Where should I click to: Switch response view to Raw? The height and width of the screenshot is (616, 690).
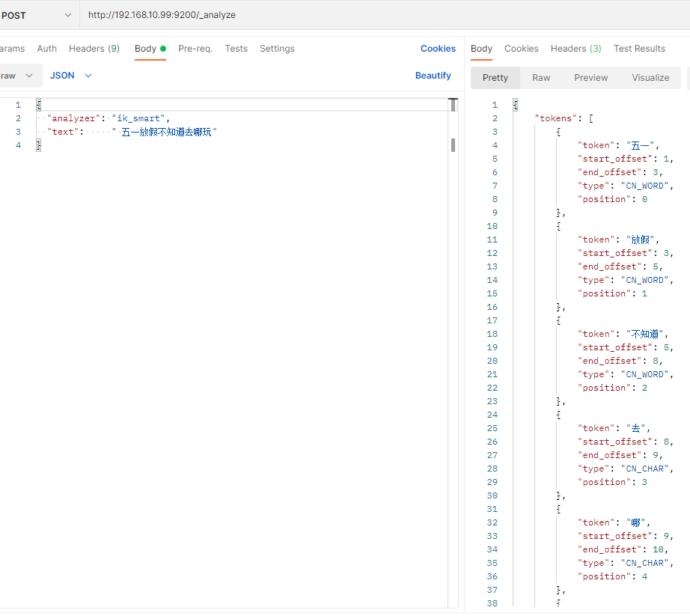pos(541,78)
